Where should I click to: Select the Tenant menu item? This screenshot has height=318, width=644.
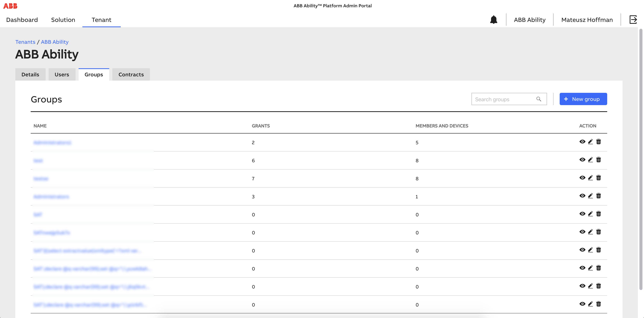(101, 20)
